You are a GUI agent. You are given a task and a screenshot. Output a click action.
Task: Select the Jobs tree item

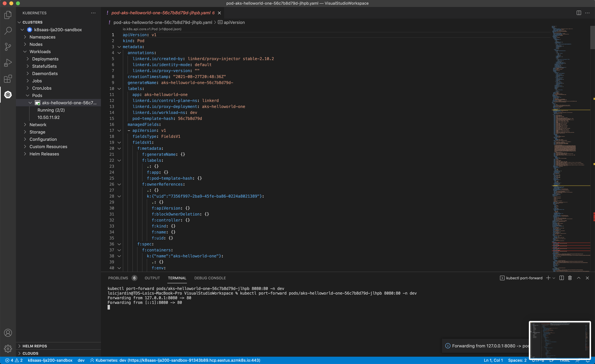(58, 81)
